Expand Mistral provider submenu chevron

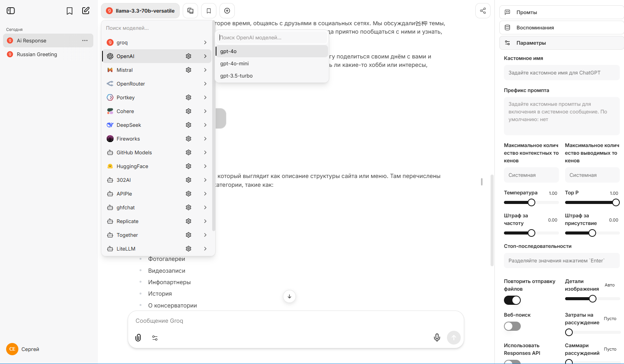[205, 70]
